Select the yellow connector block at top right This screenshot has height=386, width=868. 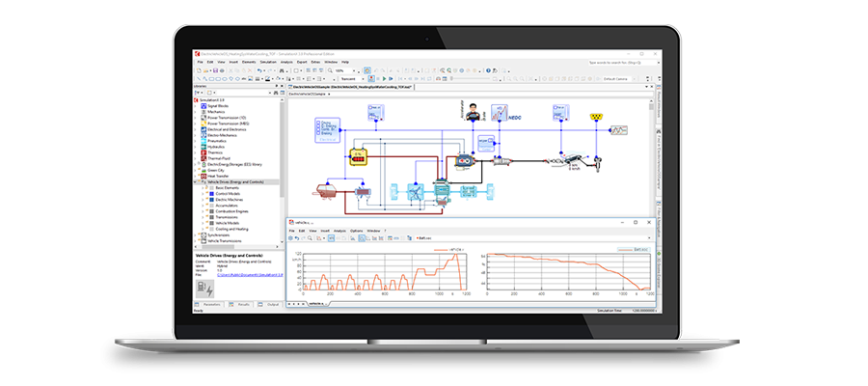597,117
